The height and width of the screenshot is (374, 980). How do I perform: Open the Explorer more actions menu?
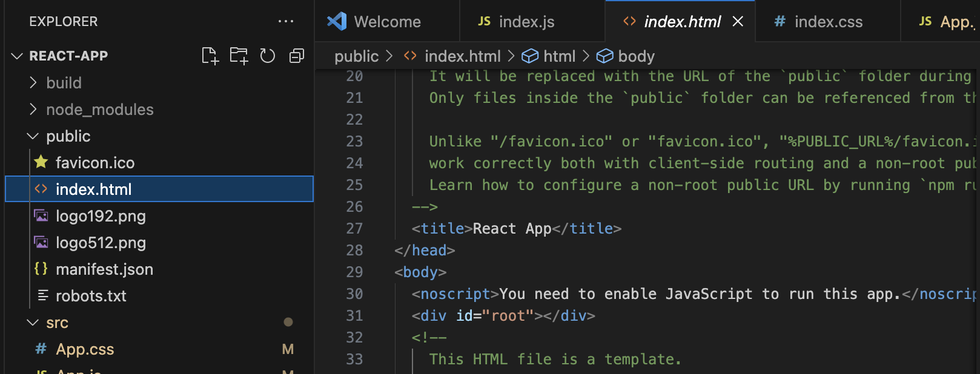pyautogui.click(x=285, y=22)
